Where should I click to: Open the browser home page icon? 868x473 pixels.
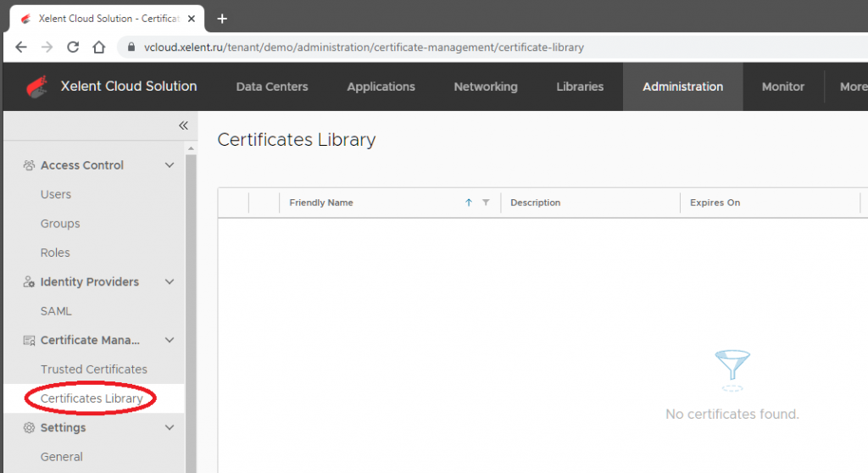(99, 47)
